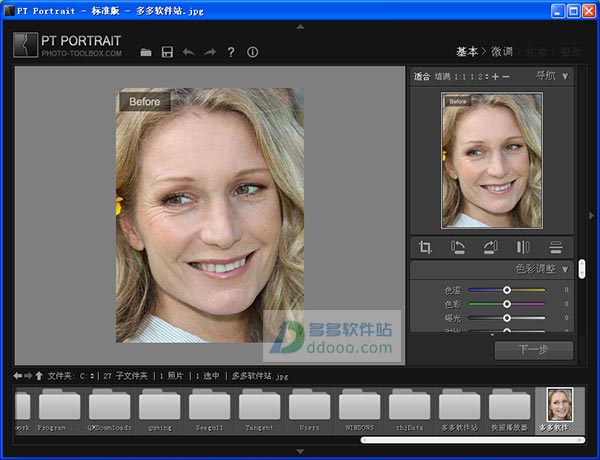The height and width of the screenshot is (460, 600).
Task: Open the 多多软件站 folder
Action: tap(460, 409)
